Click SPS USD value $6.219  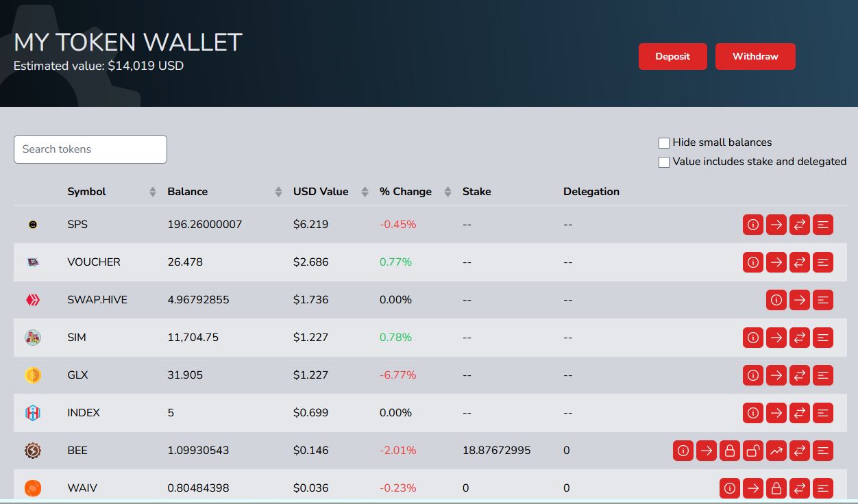pyautogui.click(x=311, y=225)
